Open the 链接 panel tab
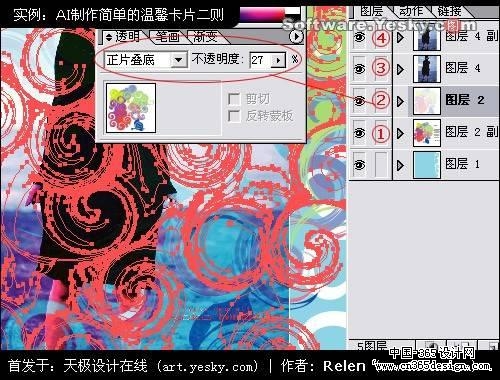Viewport: 500px width, 380px height. point(449,11)
